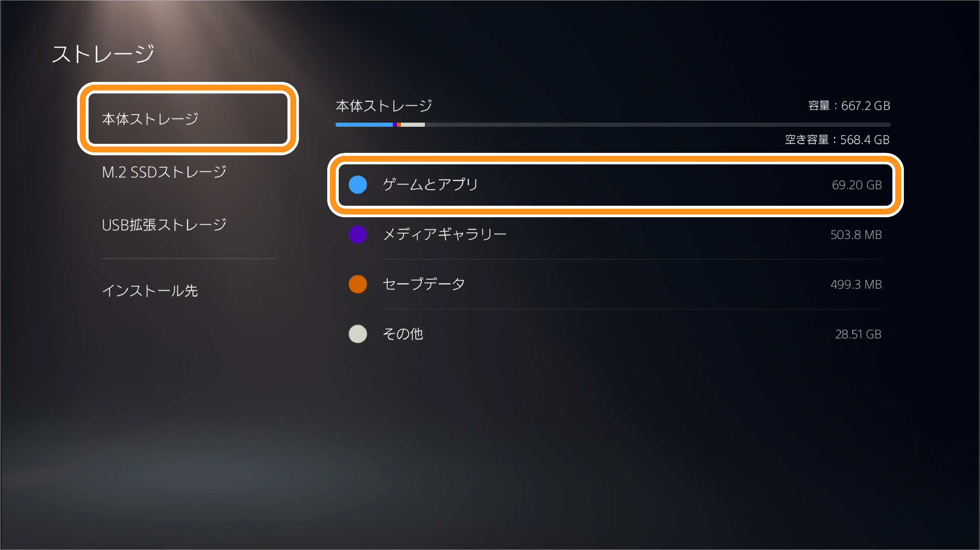The height and width of the screenshot is (550, 980).
Task: Click the purple メディアギャラリー circle icon
Action: coord(357,235)
